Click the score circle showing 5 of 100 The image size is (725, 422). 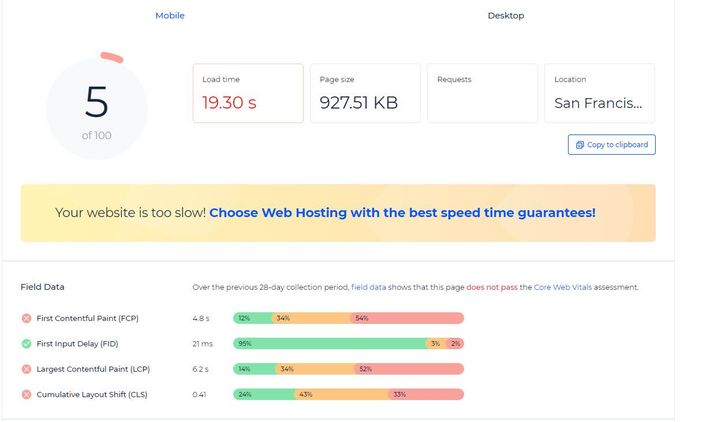coord(97,108)
